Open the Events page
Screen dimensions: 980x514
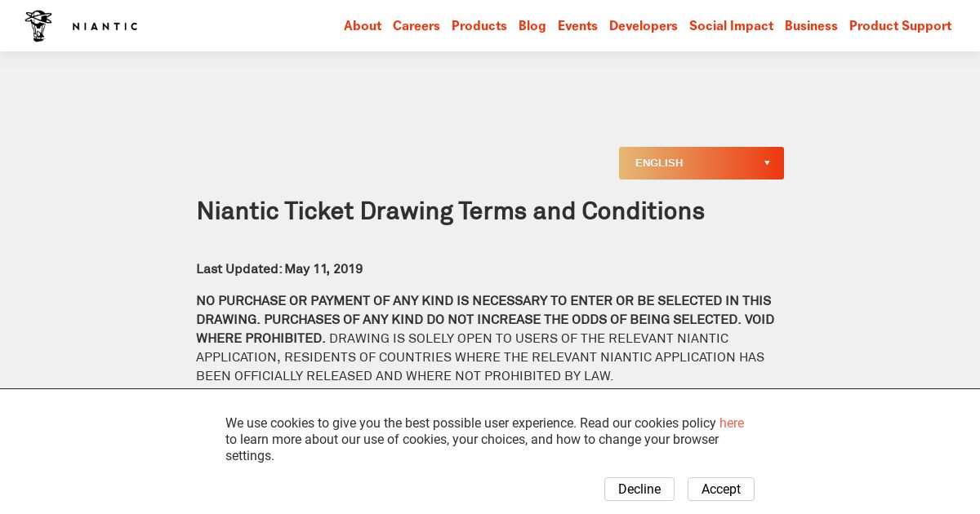click(x=577, y=26)
